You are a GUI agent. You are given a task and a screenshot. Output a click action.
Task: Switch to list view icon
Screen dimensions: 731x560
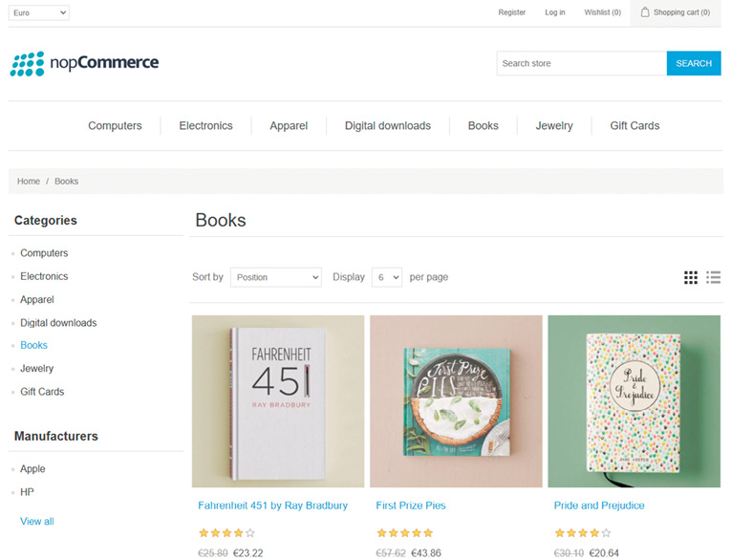[713, 277]
